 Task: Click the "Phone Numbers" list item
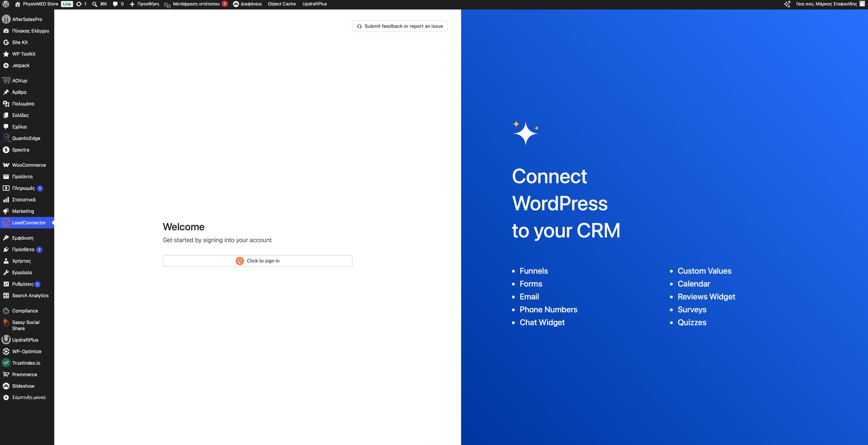pyautogui.click(x=549, y=309)
